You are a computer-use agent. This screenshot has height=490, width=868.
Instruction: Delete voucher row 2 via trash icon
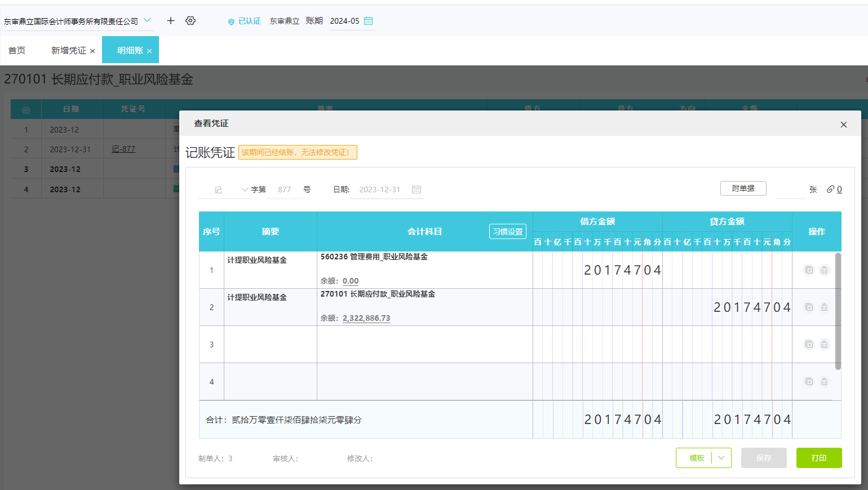[824, 307]
